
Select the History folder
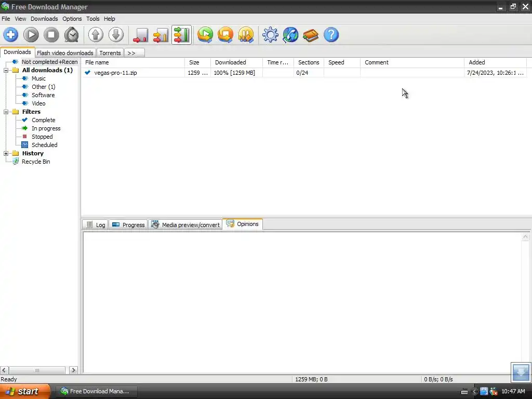pyautogui.click(x=33, y=153)
